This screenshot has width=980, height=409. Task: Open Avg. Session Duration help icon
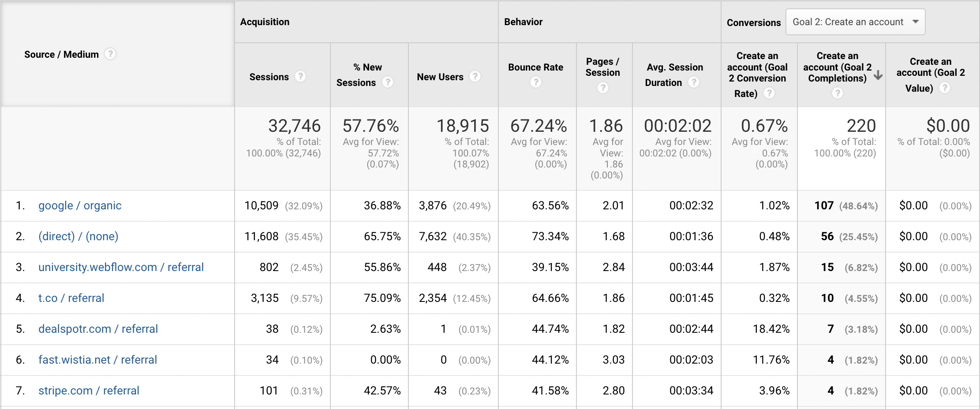tap(694, 82)
